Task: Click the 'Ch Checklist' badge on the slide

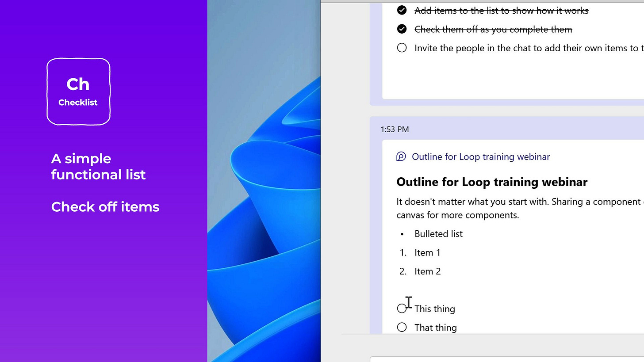Action: pos(78,91)
